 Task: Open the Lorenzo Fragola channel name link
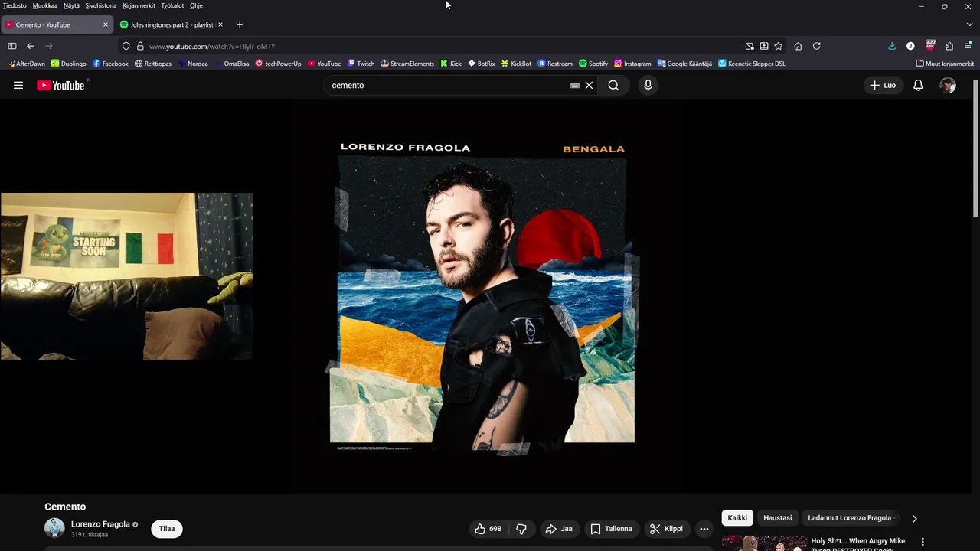tap(100, 524)
